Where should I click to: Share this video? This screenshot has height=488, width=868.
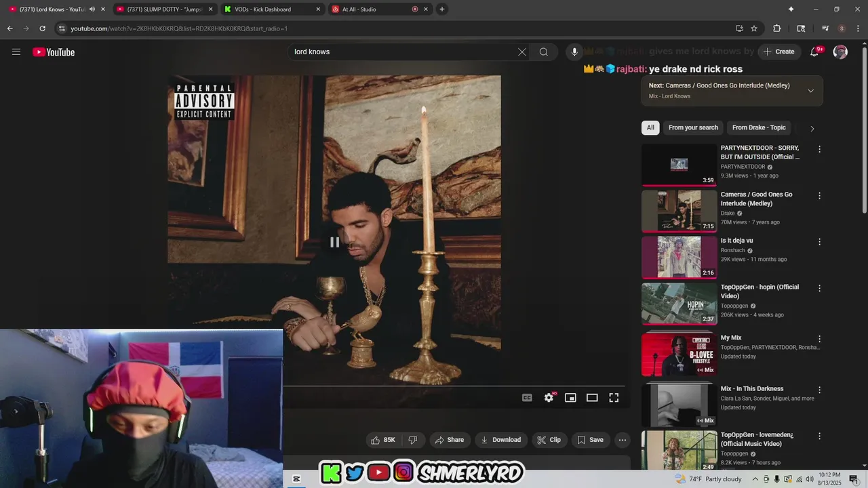pos(450,440)
